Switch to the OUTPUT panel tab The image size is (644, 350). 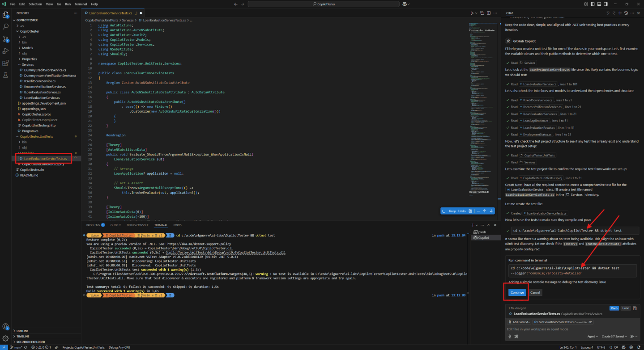[x=115, y=225]
